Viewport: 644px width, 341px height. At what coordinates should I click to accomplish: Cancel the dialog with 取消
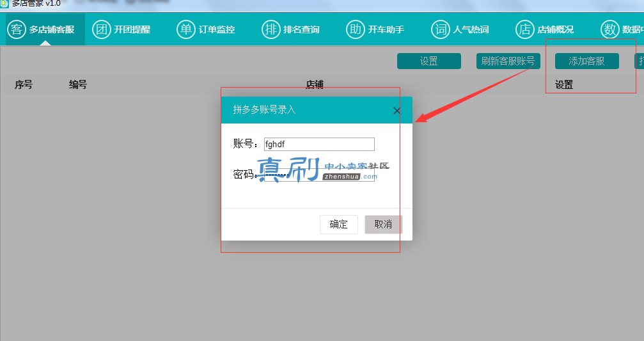coord(384,225)
